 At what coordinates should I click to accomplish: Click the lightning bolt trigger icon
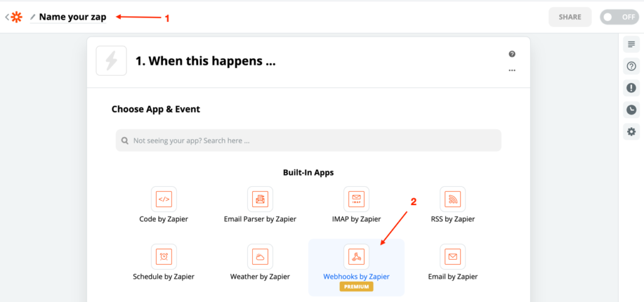point(111,61)
